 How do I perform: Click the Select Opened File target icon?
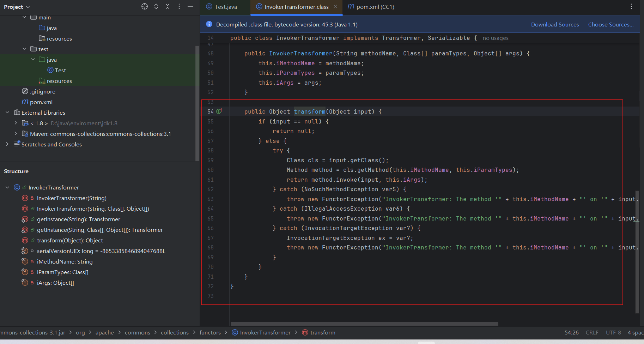145,6
